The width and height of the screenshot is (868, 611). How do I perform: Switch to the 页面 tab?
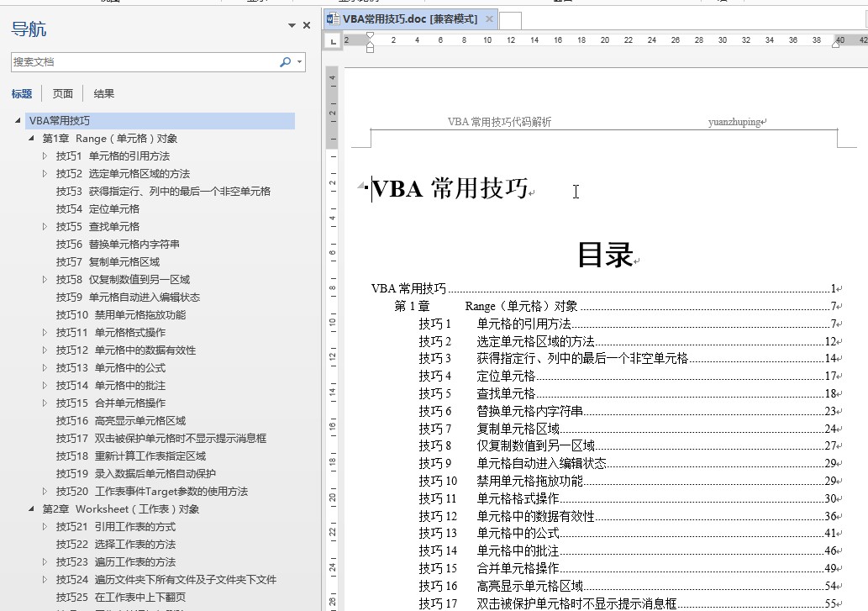coord(63,94)
